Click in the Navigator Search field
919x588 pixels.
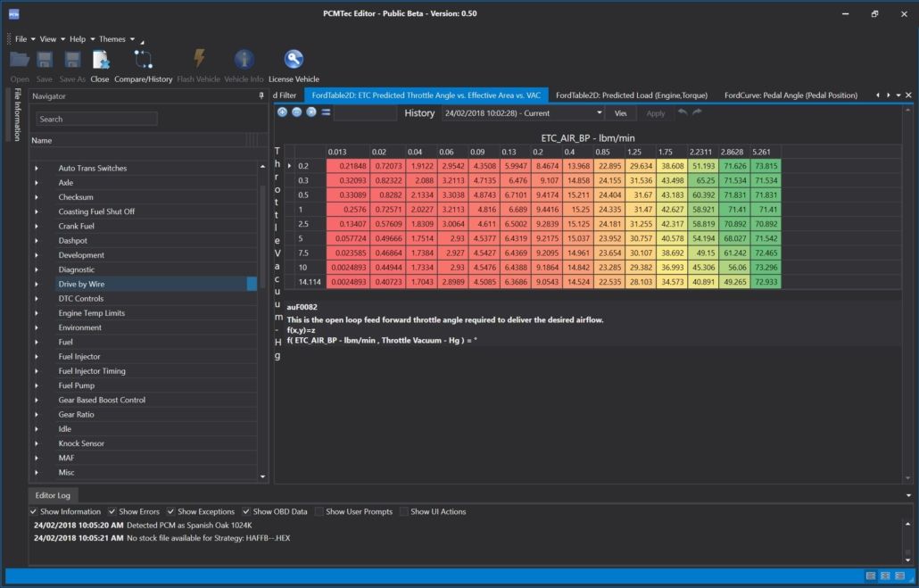point(96,119)
